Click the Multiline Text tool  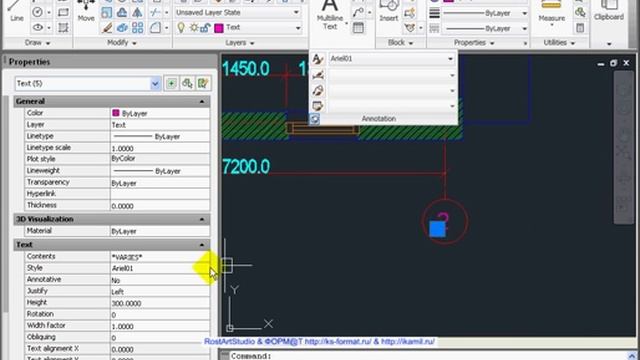pyautogui.click(x=330, y=15)
